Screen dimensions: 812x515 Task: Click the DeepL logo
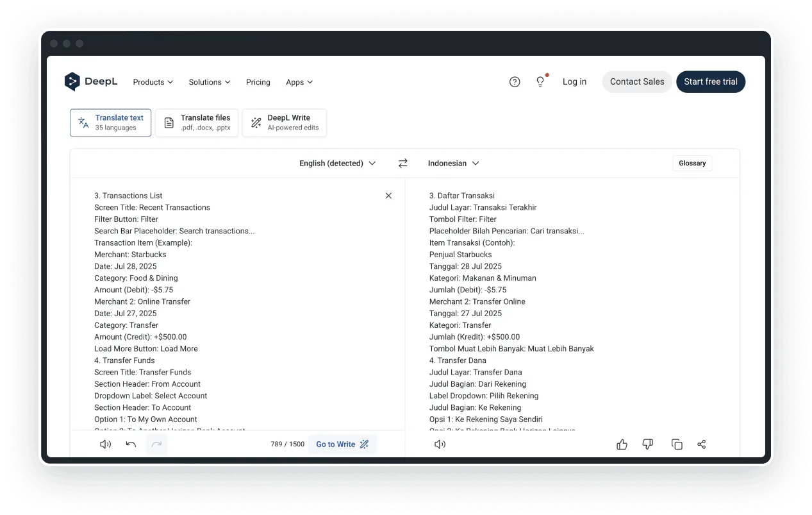coord(91,81)
